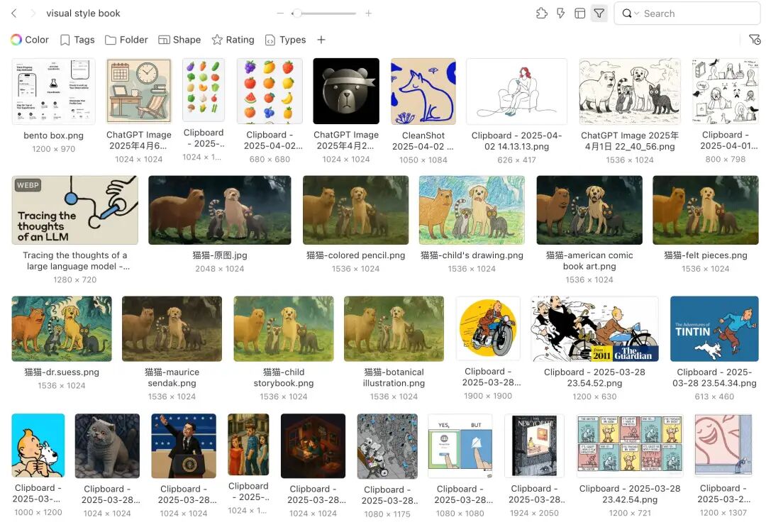
Task: Select the blue TINTIN title thumbnail
Action: (x=715, y=328)
